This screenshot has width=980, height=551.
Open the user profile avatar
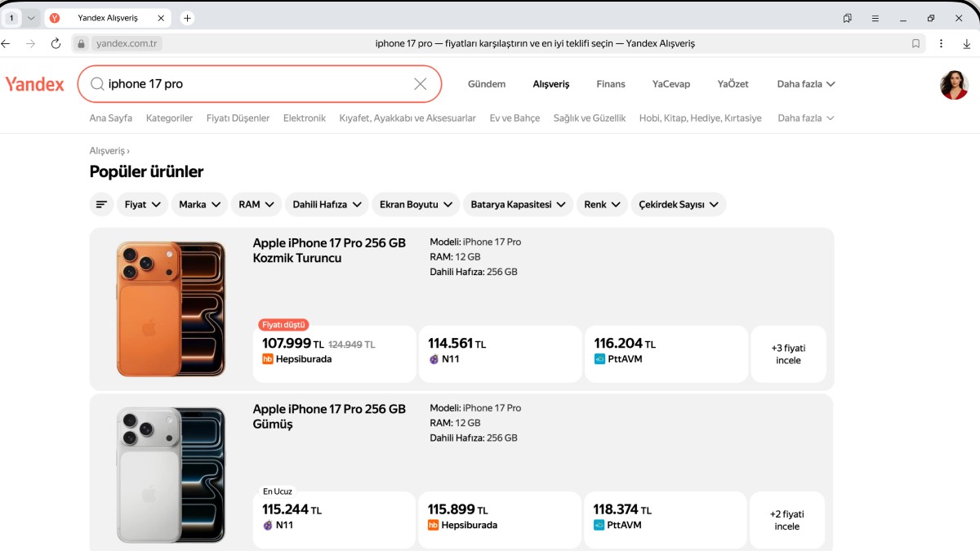pos(954,85)
